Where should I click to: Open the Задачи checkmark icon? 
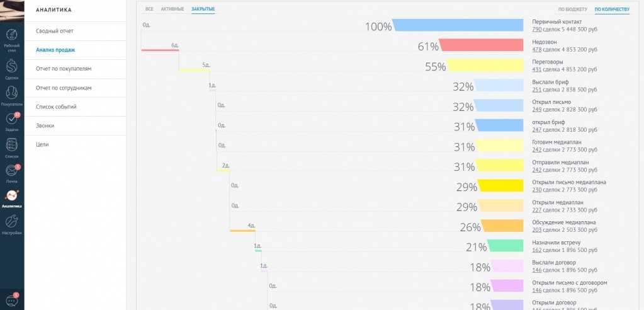[x=11, y=118]
